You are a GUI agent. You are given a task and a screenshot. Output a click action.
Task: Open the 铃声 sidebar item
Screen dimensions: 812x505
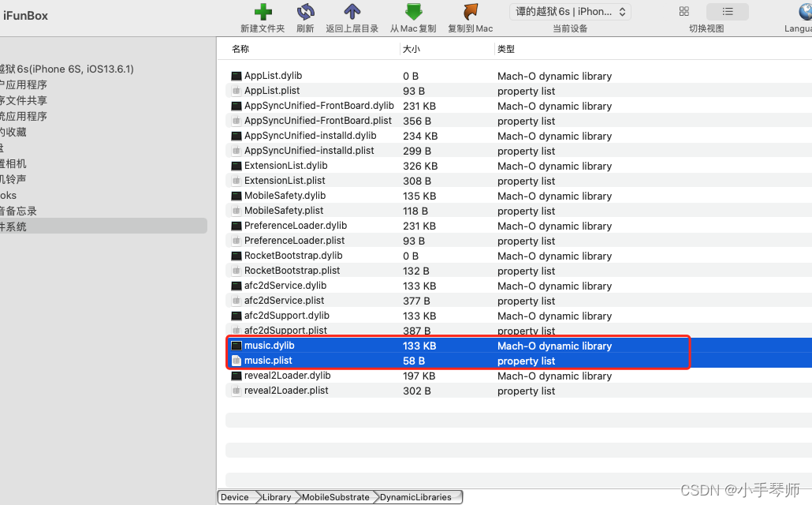click(13, 179)
